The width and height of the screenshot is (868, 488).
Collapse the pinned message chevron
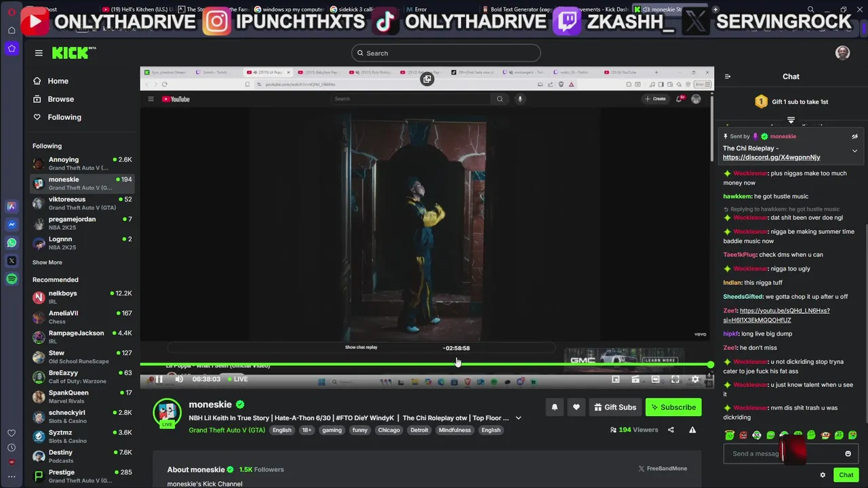click(854, 151)
